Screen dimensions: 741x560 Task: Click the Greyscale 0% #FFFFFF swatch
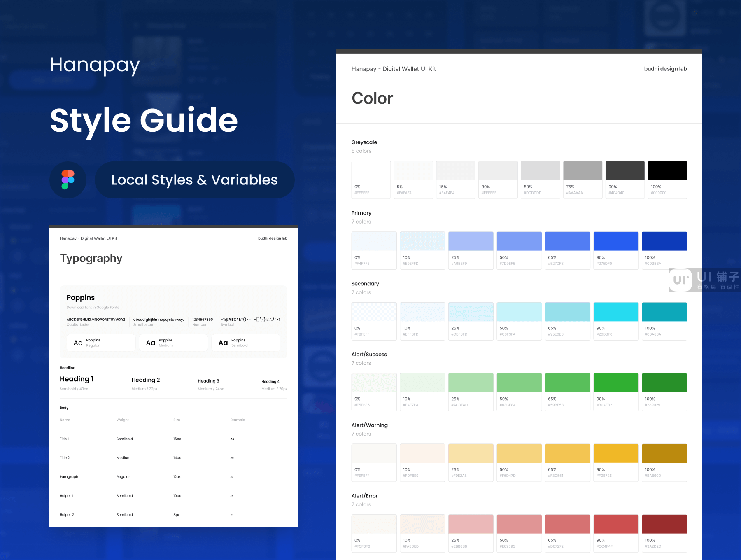click(x=371, y=180)
